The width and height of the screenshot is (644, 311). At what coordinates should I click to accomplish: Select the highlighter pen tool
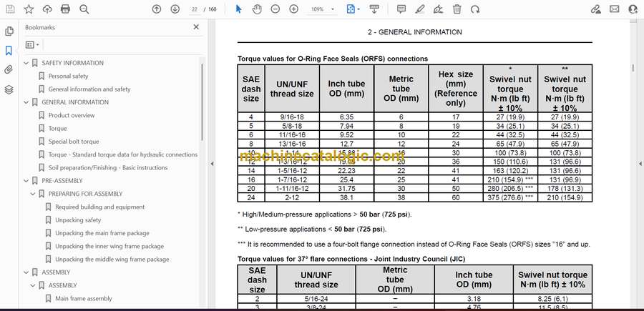pyautogui.click(x=420, y=9)
